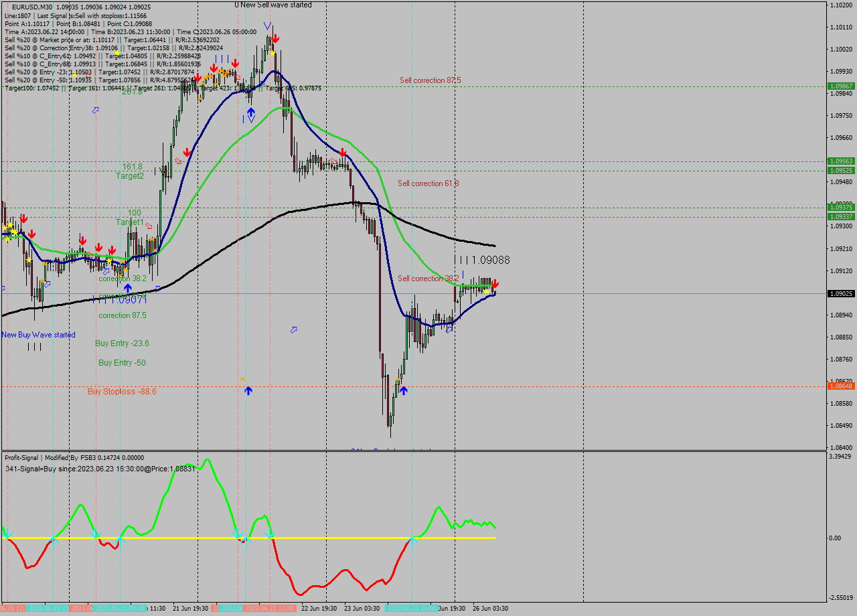Select the hollow blue arrow marker mid-chart
Image resolution: width=857 pixels, height=616 pixels.
pyautogui.click(x=293, y=329)
